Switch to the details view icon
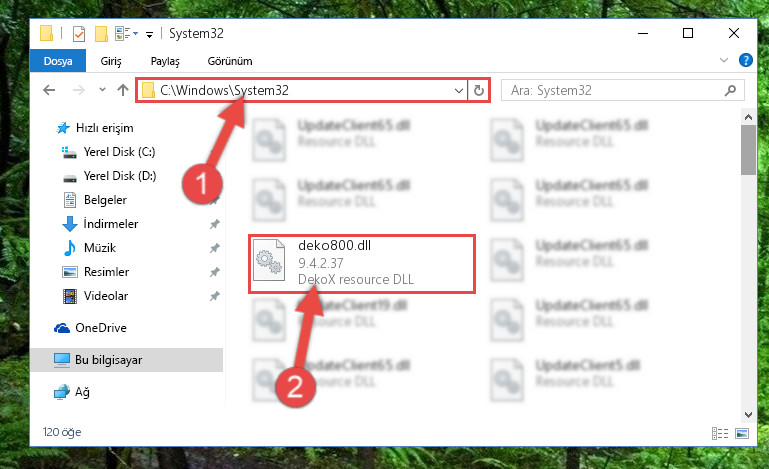Viewport: 769px width, 469px height. pyautogui.click(x=720, y=433)
